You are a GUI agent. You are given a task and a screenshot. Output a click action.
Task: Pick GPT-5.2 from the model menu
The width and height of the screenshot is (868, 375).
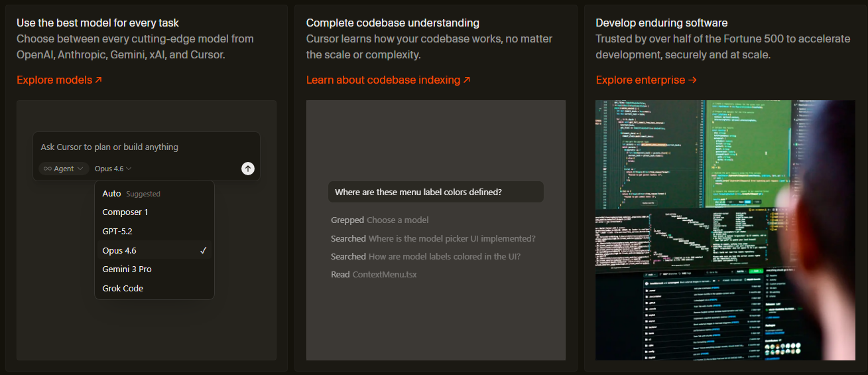[x=117, y=232]
